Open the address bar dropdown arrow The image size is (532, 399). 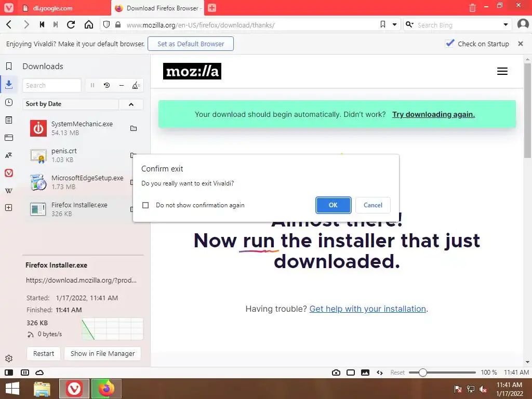tap(394, 24)
